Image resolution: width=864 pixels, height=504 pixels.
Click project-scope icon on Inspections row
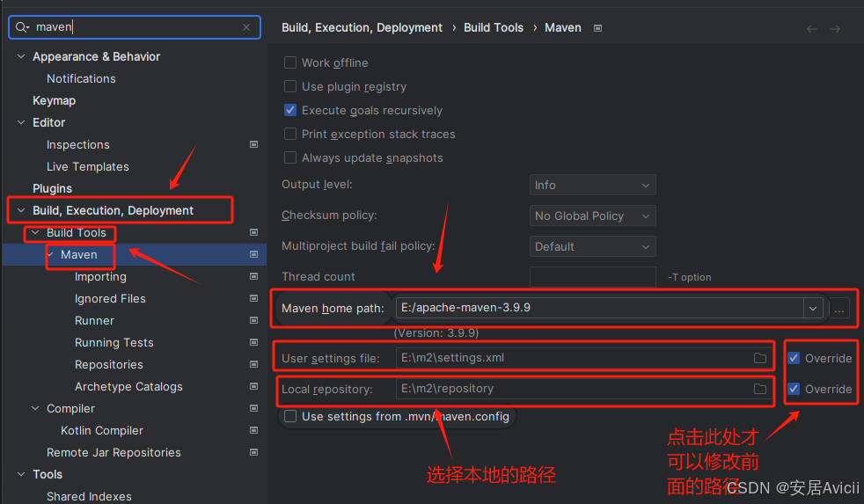tap(254, 144)
